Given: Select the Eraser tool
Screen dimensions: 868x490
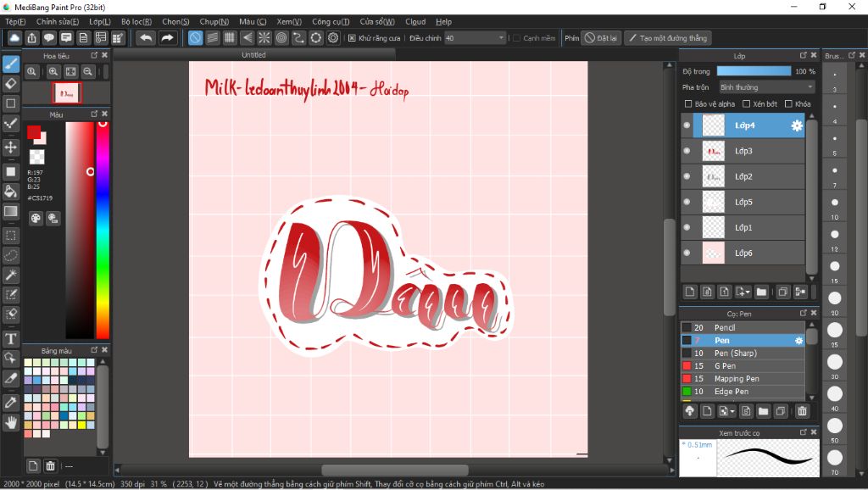Looking at the screenshot, I should [10, 84].
